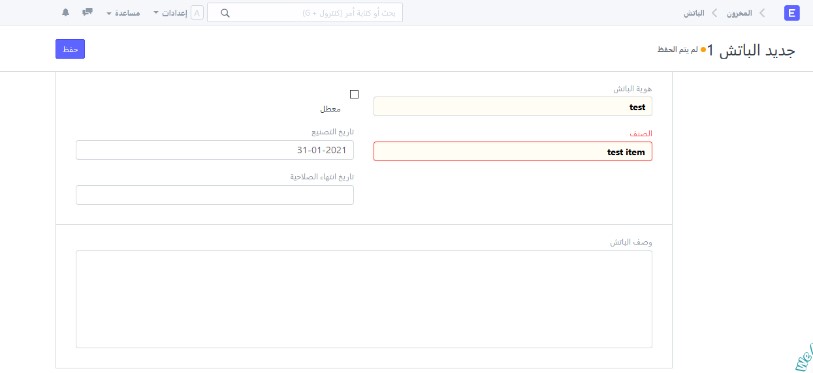Expand the مساعدة help dropdown
The height and width of the screenshot is (373, 813).
point(123,13)
